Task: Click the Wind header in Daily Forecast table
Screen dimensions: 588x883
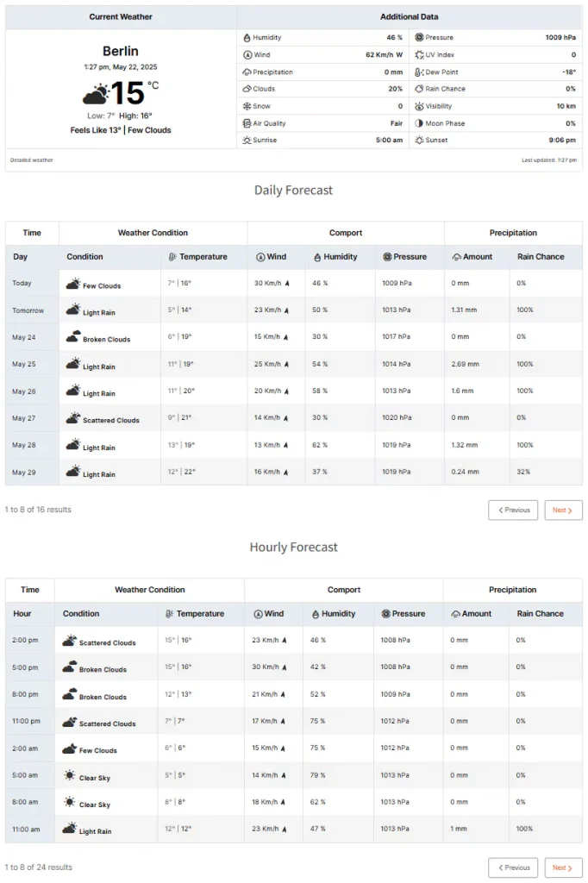Action: point(271,257)
